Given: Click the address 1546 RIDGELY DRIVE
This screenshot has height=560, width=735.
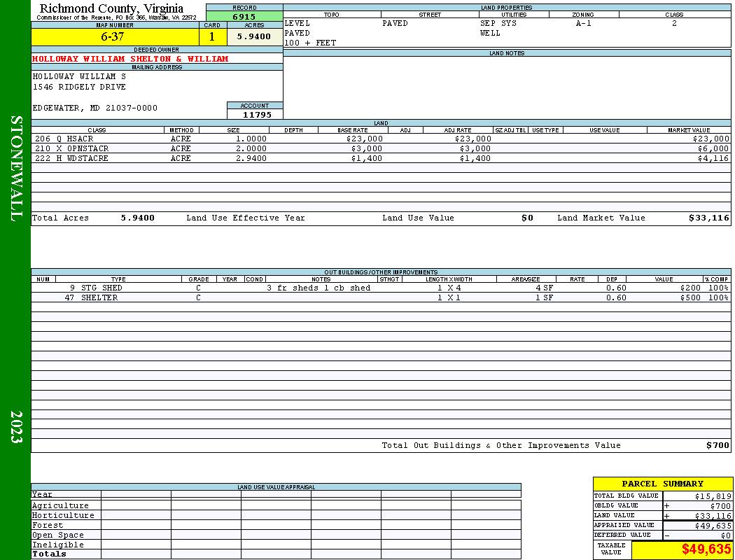Looking at the screenshot, I should 79,87.
